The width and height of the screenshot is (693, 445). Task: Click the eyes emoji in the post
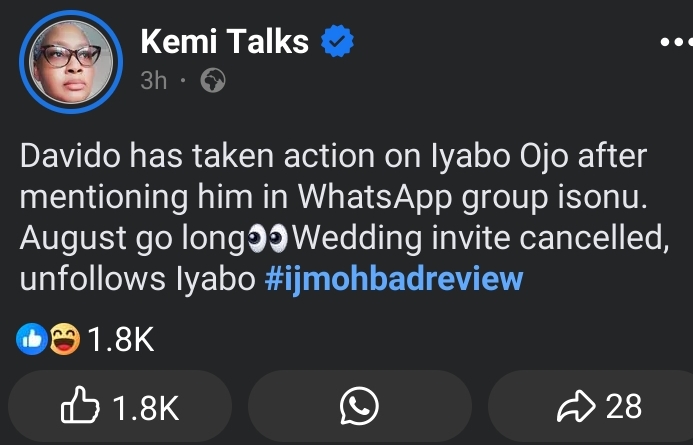point(269,240)
